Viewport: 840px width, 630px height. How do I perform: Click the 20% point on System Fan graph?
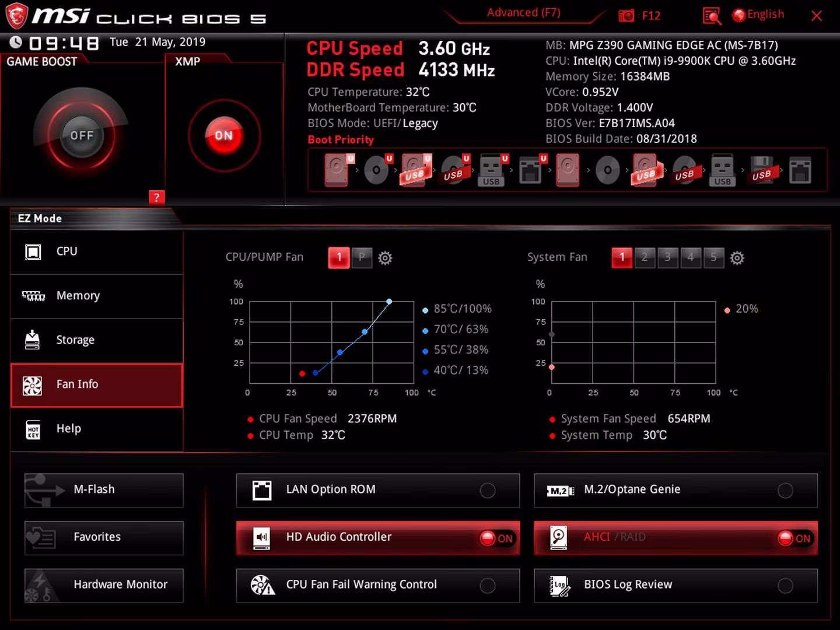552,367
